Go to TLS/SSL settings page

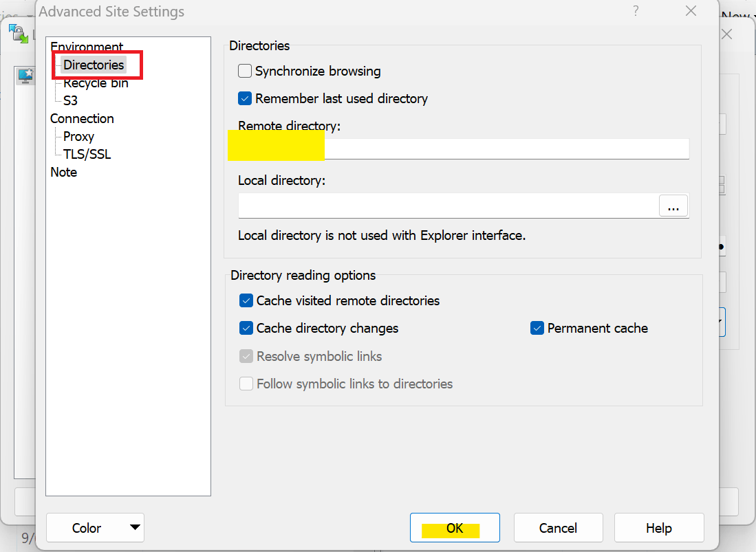coord(87,154)
